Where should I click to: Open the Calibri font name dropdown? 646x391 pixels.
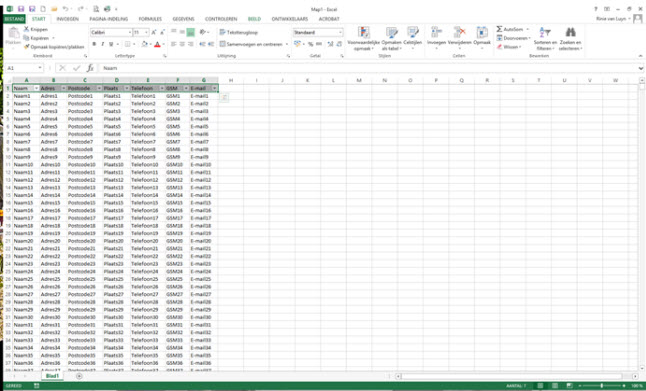point(129,32)
